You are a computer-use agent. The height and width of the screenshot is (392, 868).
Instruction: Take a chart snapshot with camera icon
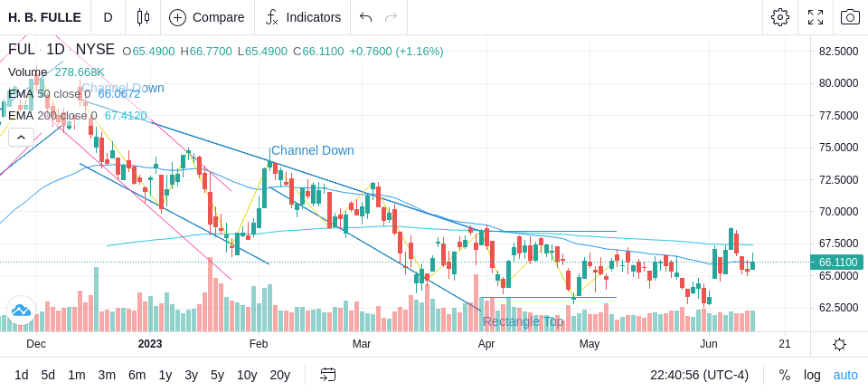(x=850, y=17)
